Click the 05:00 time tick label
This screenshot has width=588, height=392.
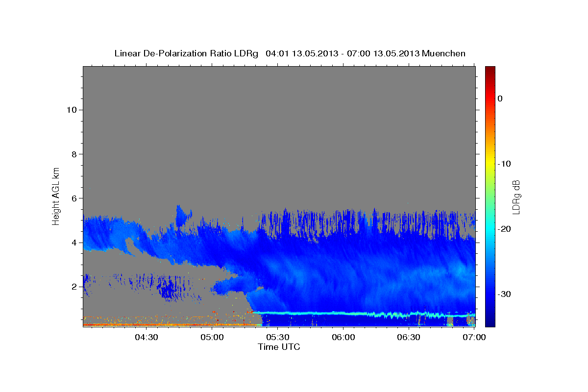pos(212,337)
